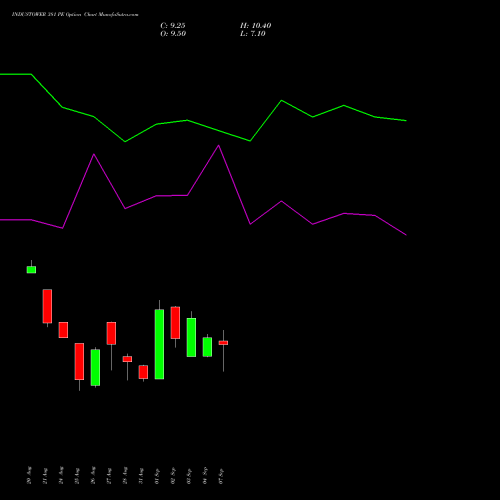Viewport: 500px width, 500px height.
Task: Click the 20 Aug date axis label
Action: pyautogui.click(x=29, y=475)
